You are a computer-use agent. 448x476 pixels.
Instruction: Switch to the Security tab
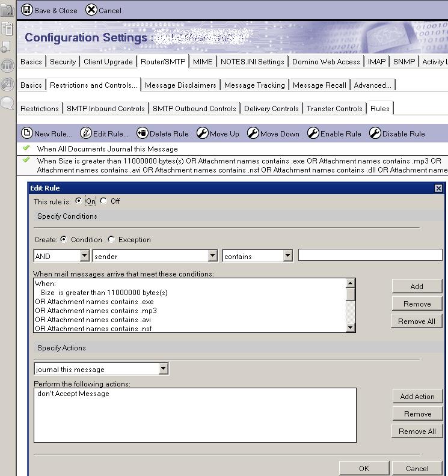click(x=63, y=62)
